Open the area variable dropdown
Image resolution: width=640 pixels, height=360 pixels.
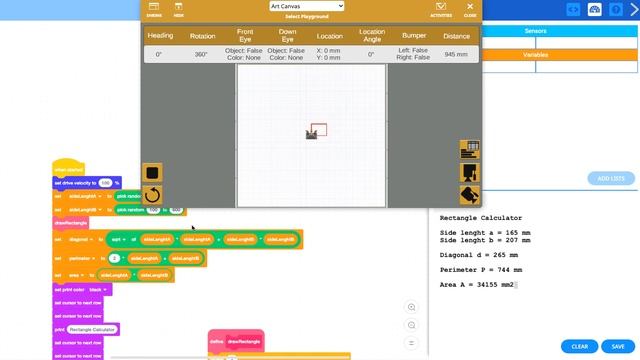(x=76, y=276)
